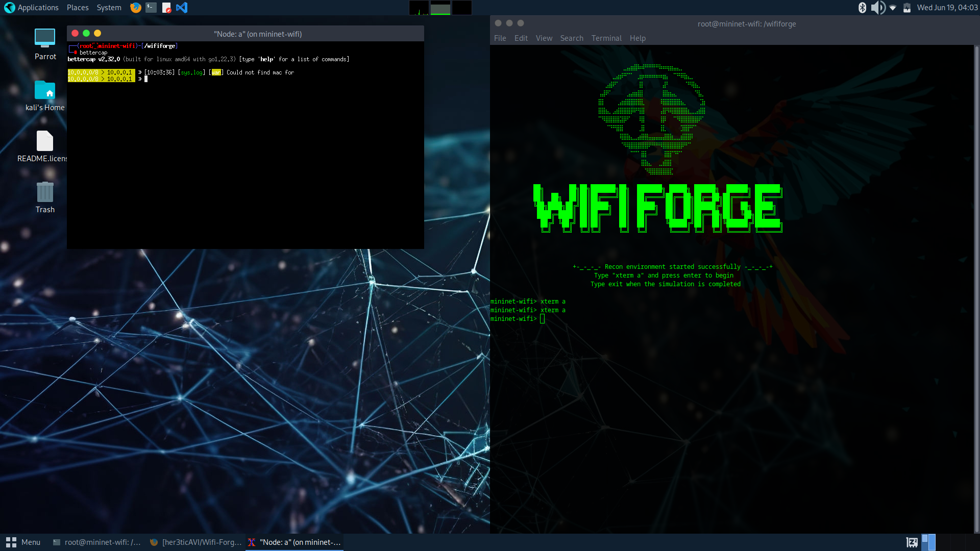Click the Bluetooth tray icon
The height and width of the screenshot is (551, 980).
(862, 8)
